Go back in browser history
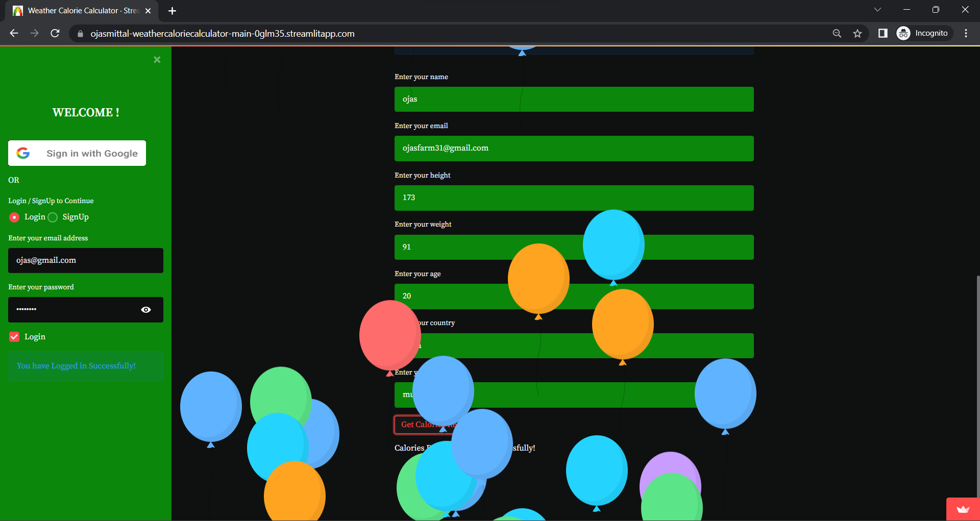980x521 pixels. point(14,33)
